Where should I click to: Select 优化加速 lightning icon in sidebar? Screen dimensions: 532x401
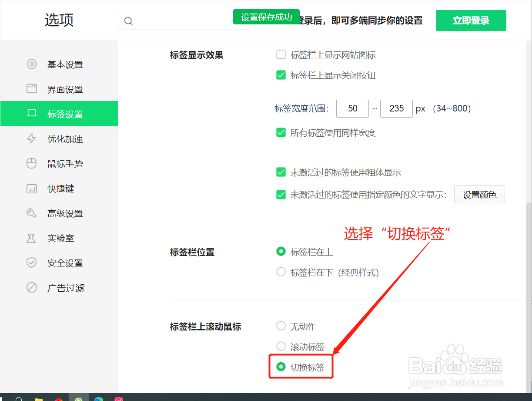click(32, 138)
